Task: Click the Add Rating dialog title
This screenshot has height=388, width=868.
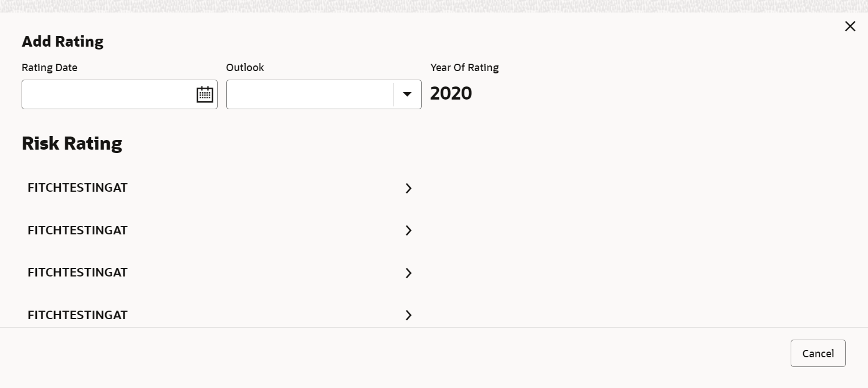Action: pyautogui.click(x=63, y=42)
